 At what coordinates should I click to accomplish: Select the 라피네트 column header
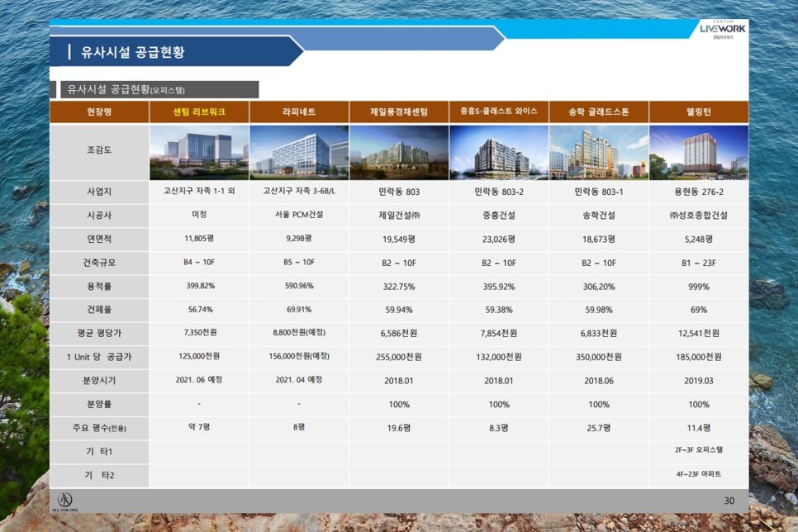click(299, 112)
